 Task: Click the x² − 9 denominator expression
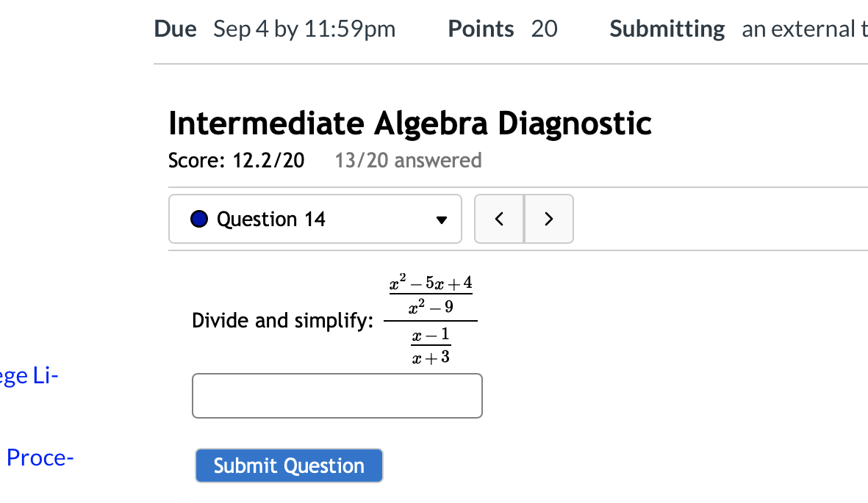pyautogui.click(x=431, y=308)
